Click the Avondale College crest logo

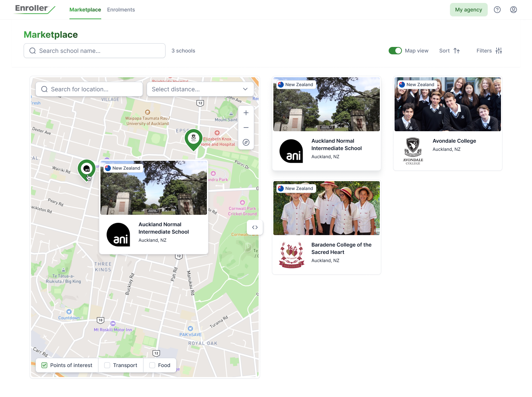pos(413,151)
